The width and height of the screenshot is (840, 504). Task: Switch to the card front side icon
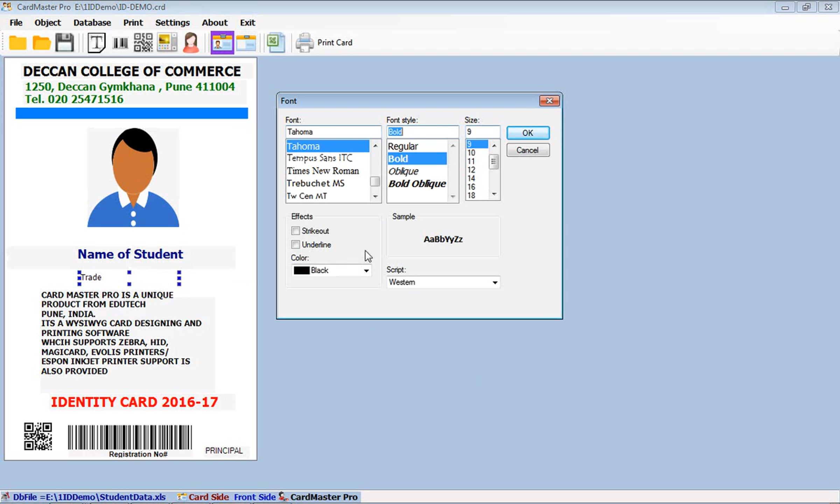click(x=222, y=43)
